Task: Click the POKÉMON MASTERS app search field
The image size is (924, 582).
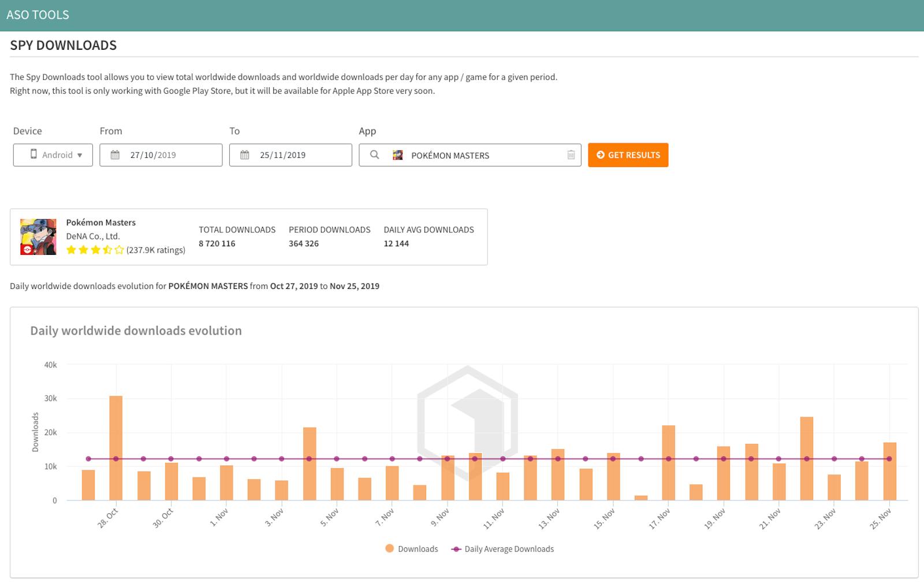Action: pyautogui.click(x=470, y=155)
